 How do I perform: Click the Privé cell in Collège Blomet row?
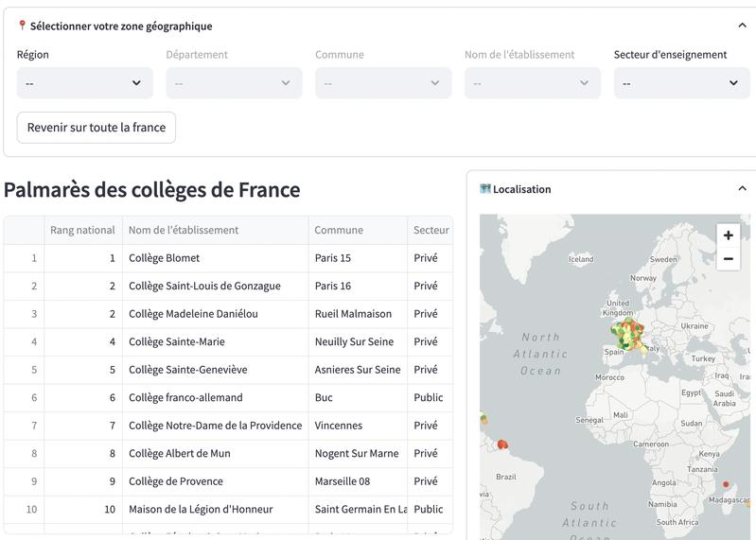[x=431, y=258]
